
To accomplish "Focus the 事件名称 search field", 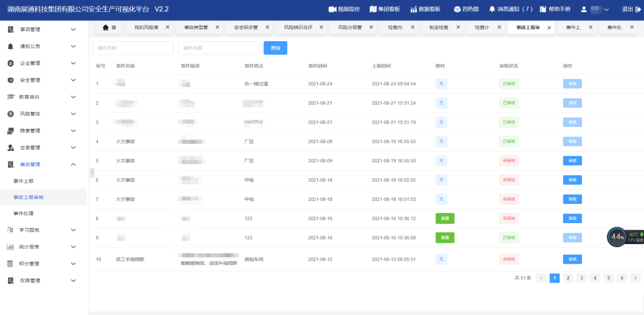I will click(132, 48).
